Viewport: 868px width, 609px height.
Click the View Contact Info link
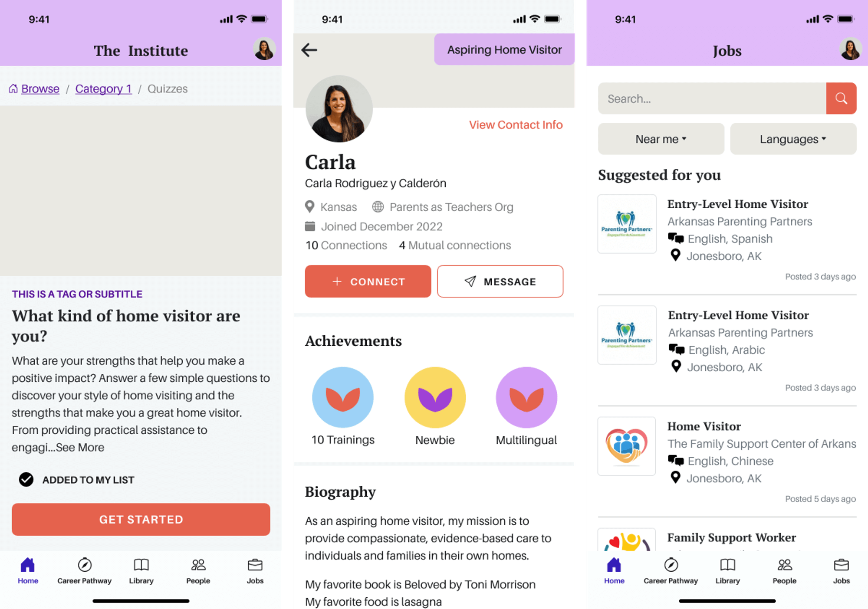pyautogui.click(x=516, y=125)
